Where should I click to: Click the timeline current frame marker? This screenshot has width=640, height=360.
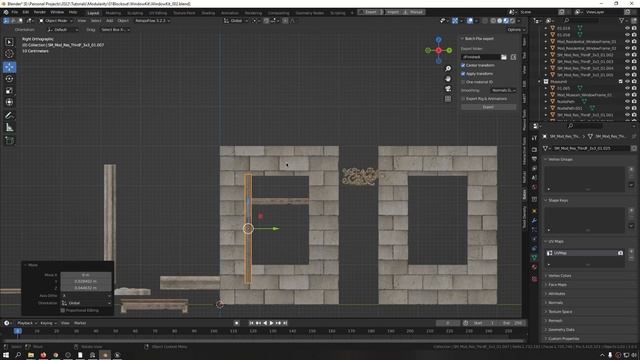(x=18, y=331)
